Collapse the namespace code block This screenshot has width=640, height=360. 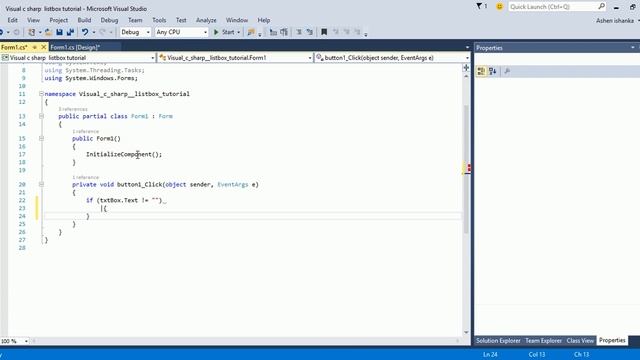click(41, 94)
